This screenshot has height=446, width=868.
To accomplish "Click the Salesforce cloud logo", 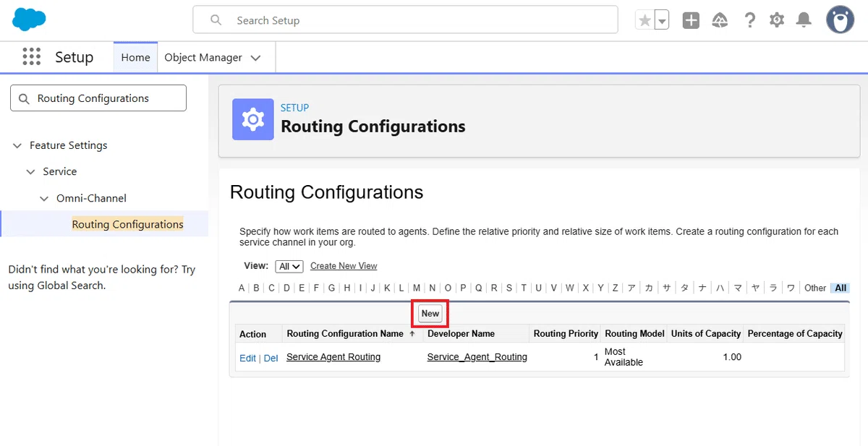I will pos(29,20).
